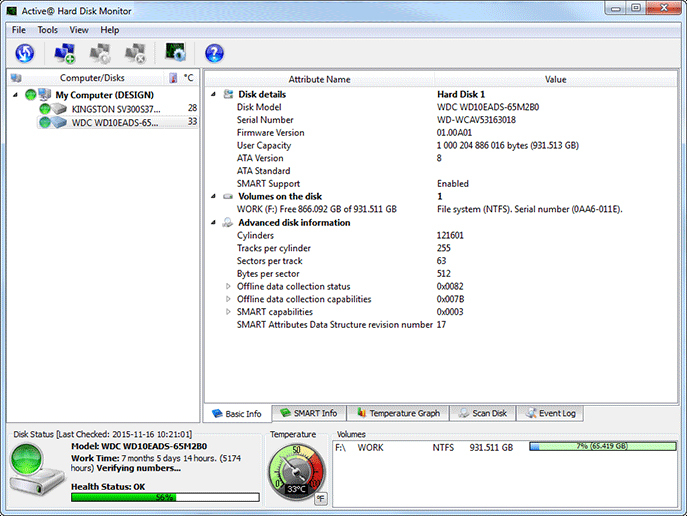The height and width of the screenshot is (516, 687).
Task: Click the Add remote computer toolbar icon
Action: (64, 53)
